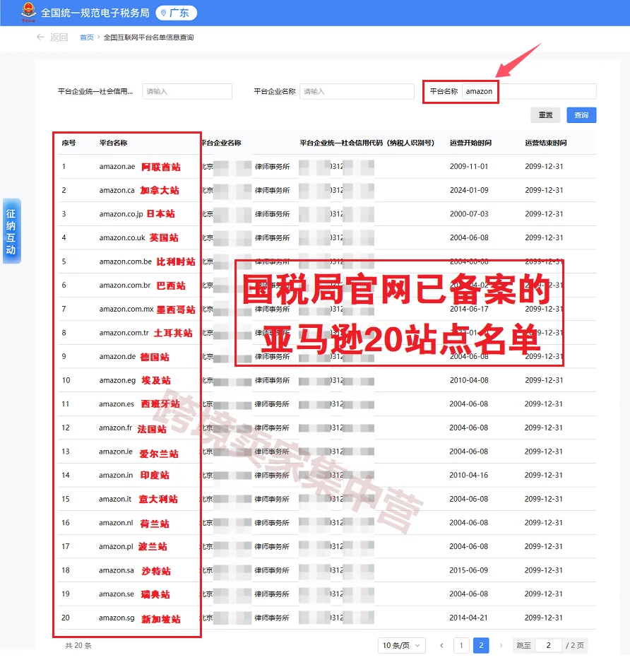Screen dimensions: 630x672
Task: Select the amazon.pl platform name
Action: pyautogui.click(x=116, y=546)
